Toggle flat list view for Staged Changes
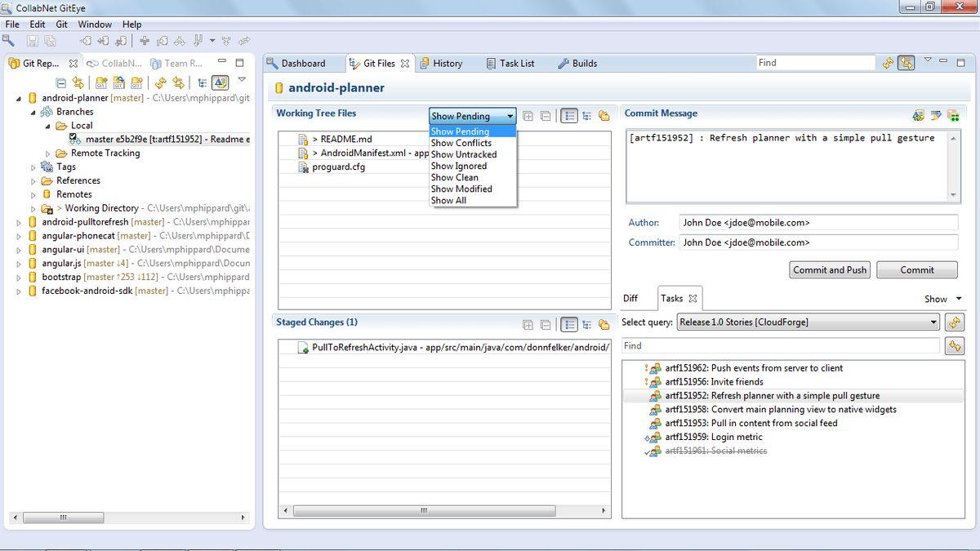This screenshot has width=980, height=551. pos(569,324)
